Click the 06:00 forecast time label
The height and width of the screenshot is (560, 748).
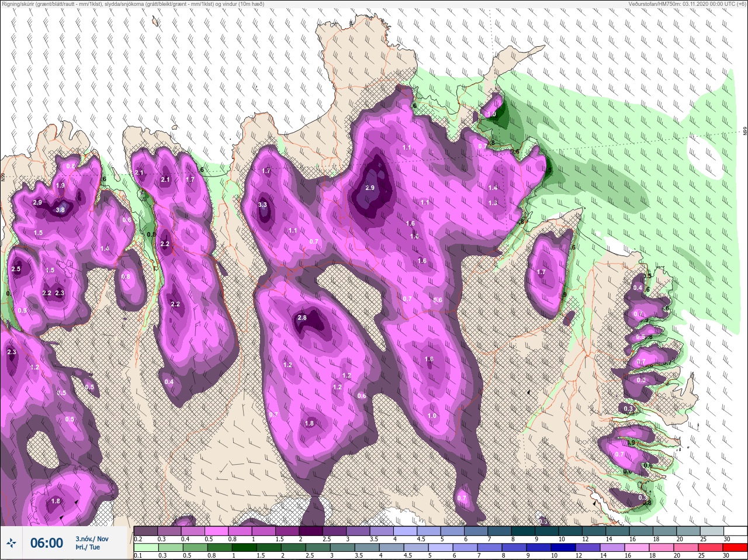(46, 543)
